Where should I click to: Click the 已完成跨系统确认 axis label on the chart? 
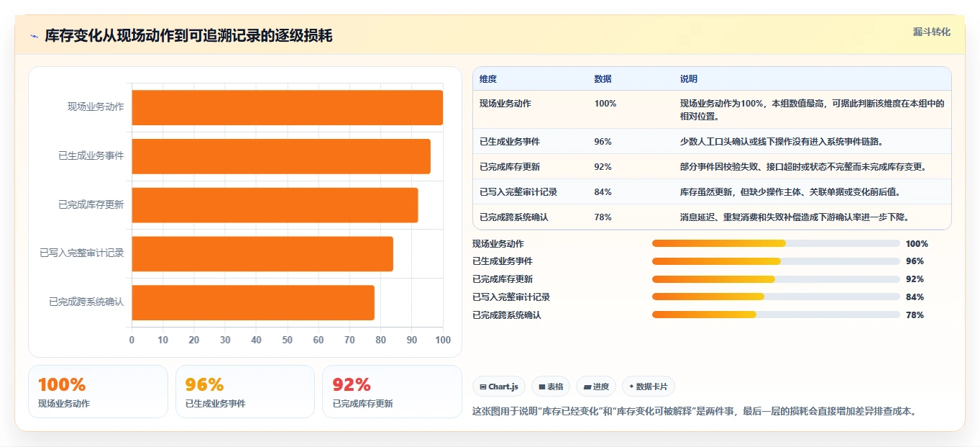(86, 302)
